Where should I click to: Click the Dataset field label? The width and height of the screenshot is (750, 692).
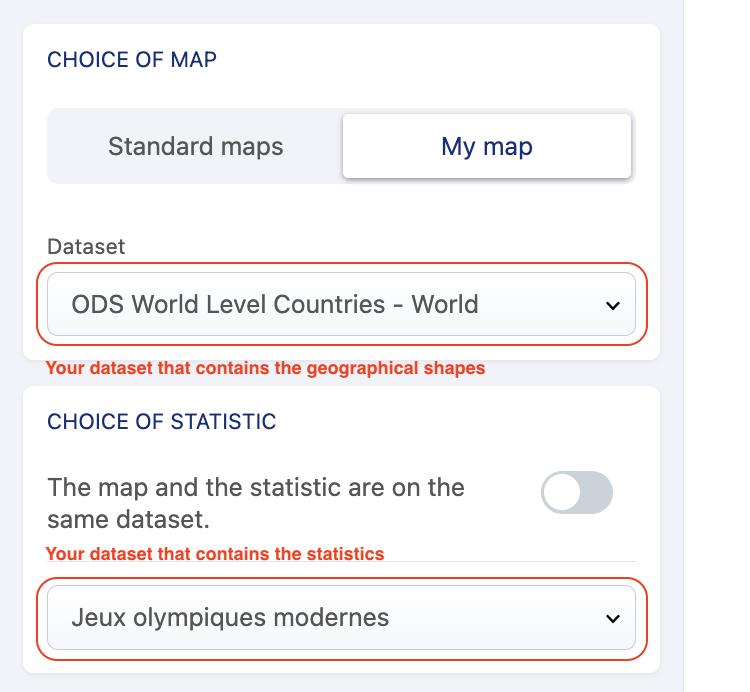86,246
